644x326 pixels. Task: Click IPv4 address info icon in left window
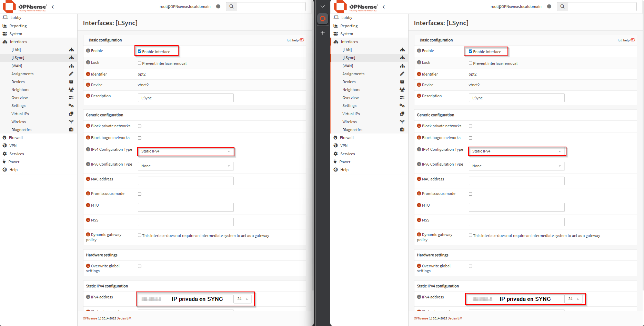(88, 297)
